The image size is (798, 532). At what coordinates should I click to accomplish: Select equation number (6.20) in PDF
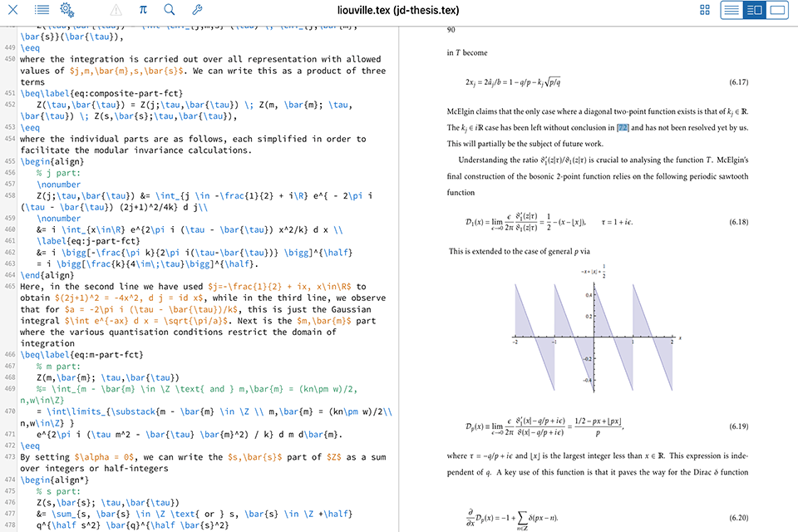(x=738, y=518)
